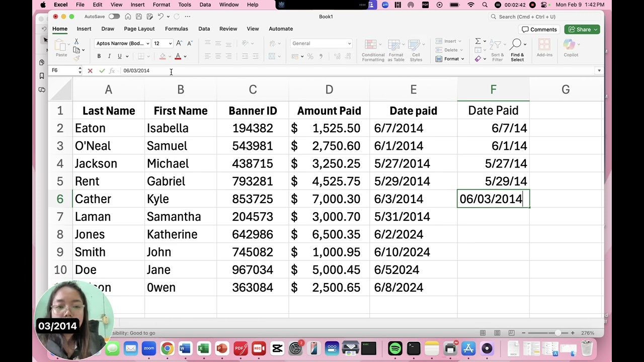Select the cell with date 6/52024
The width and height of the screenshot is (644, 362).
click(413, 270)
